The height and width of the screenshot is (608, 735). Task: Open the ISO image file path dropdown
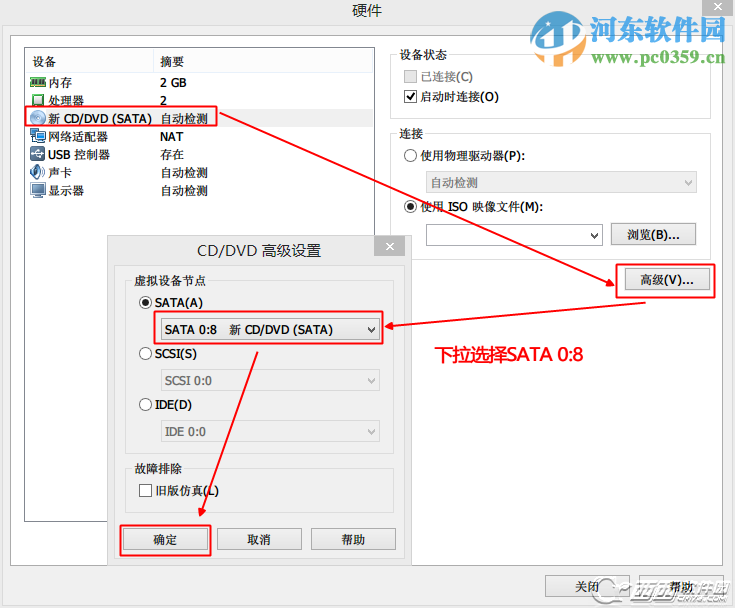point(514,234)
